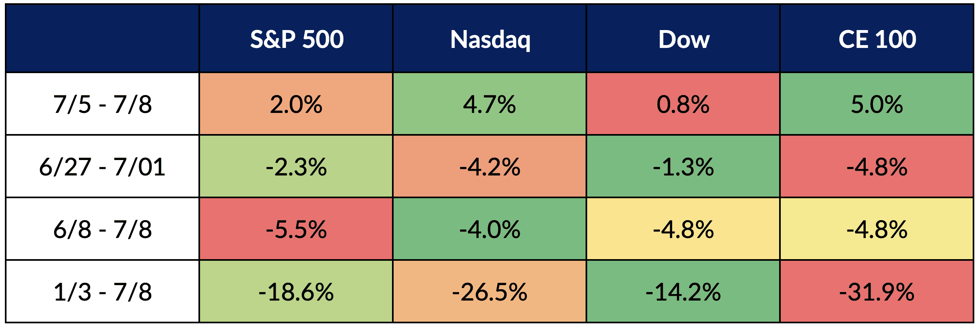Click the Nasdaq cell showing -26.5%
The image size is (980, 329).
pyautogui.click(x=490, y=292)
